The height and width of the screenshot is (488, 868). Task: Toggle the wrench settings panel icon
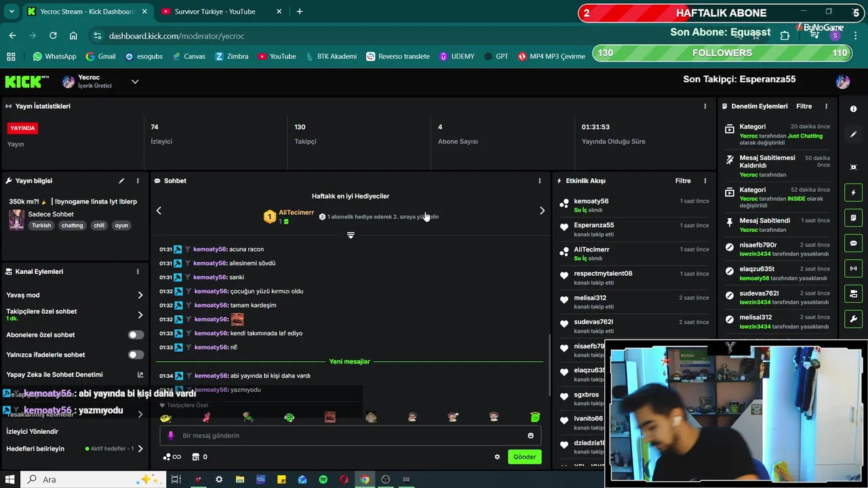tap(853, 319)
